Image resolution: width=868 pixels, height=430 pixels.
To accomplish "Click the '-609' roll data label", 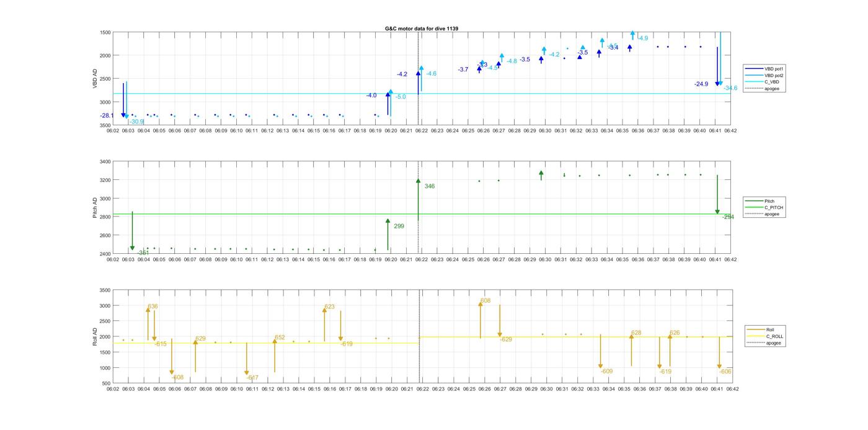I will point(606,371).
